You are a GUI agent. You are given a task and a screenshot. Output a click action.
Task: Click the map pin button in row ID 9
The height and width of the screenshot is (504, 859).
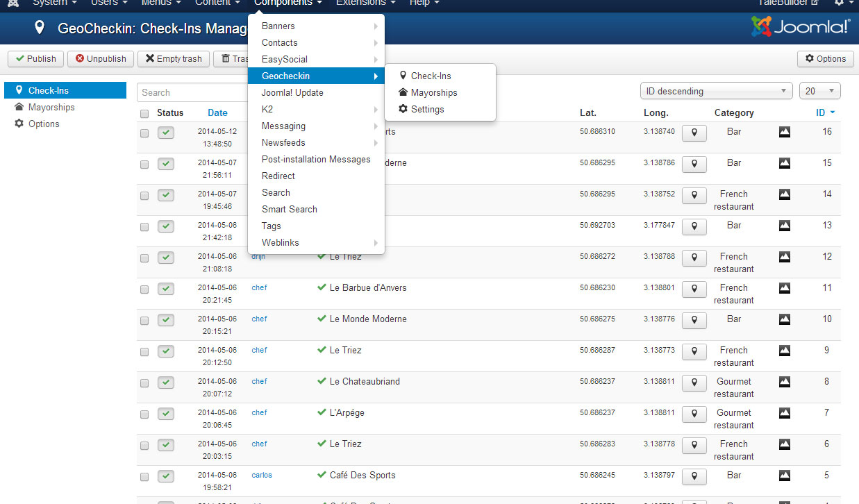(694, 351)
